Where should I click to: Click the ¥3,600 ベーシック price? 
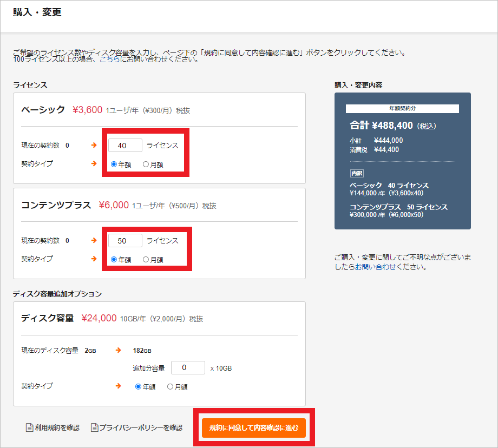(87, 110)
